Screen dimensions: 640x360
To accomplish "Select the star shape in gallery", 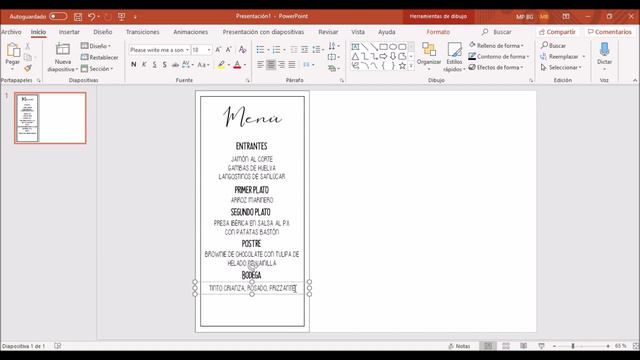I will (x=402, y=66).
